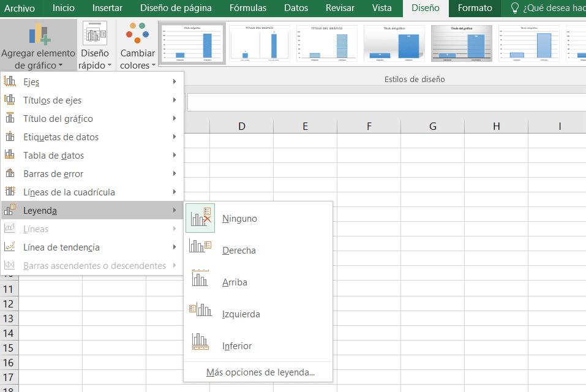The width and height of the screenshot is (586, 392).
Task: Switch to the Inicio tab
Action: [64, 8]
